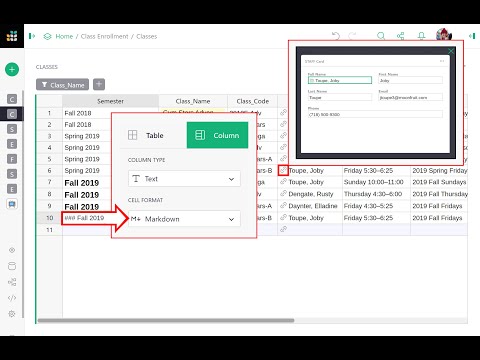Select the '2019 Fall Sundays' cell
The width and height of the screenshot is (480, 360).
(439, 182)
